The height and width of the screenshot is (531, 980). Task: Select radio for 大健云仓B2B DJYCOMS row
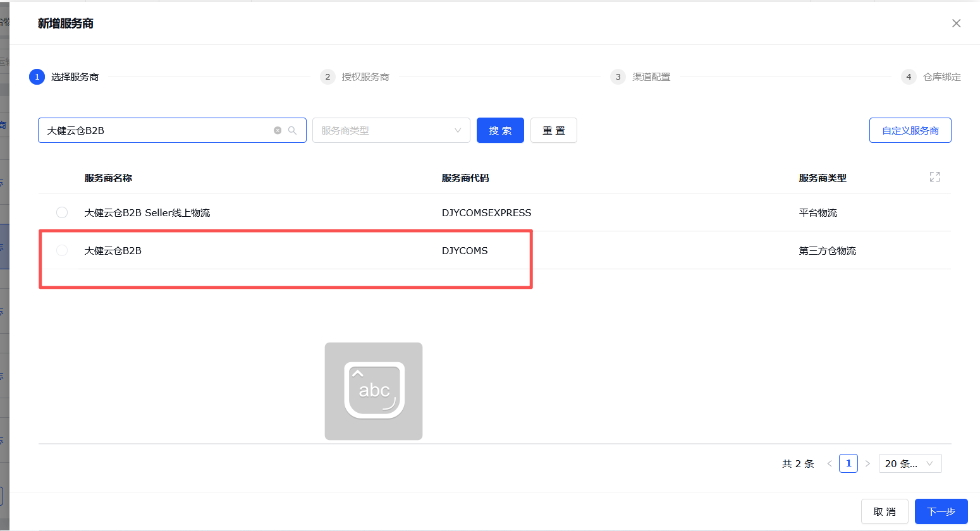(62, 250)
